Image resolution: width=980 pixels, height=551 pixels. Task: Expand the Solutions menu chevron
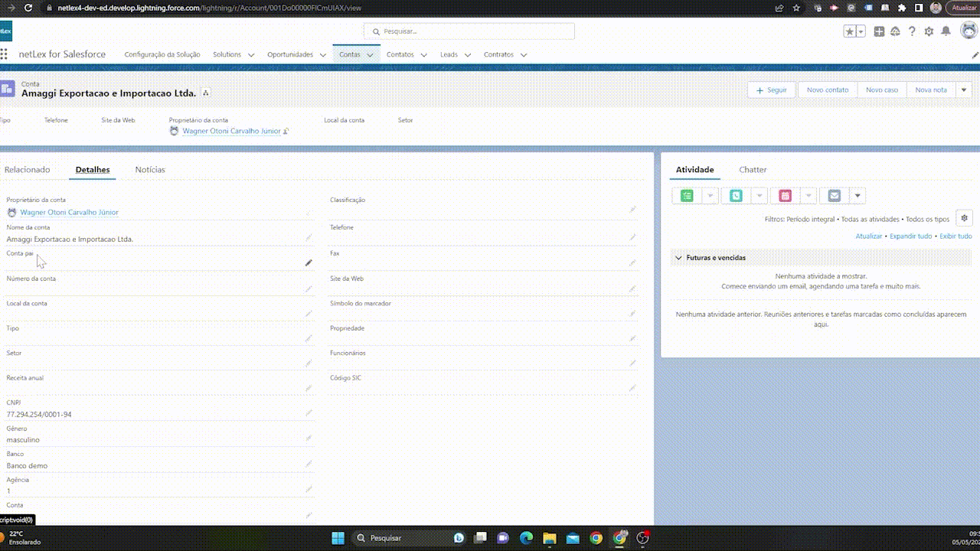point(250,55)
